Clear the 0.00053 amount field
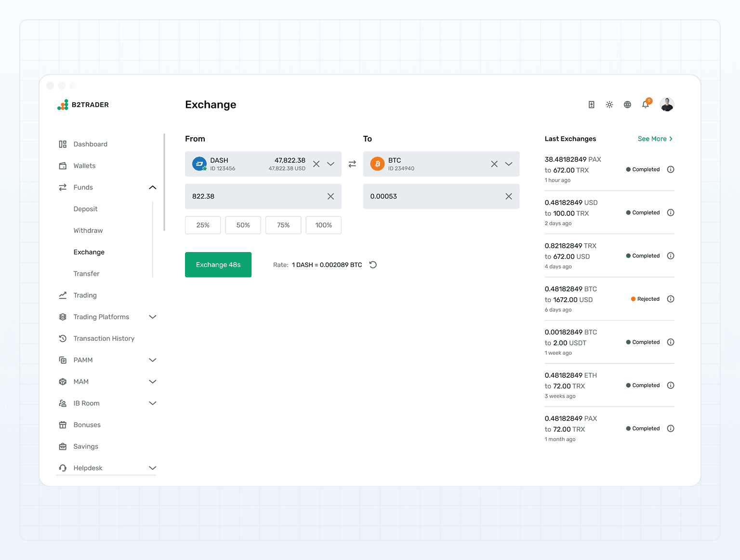The width and height of the screenshot is (740, 560). click(509, 196)
